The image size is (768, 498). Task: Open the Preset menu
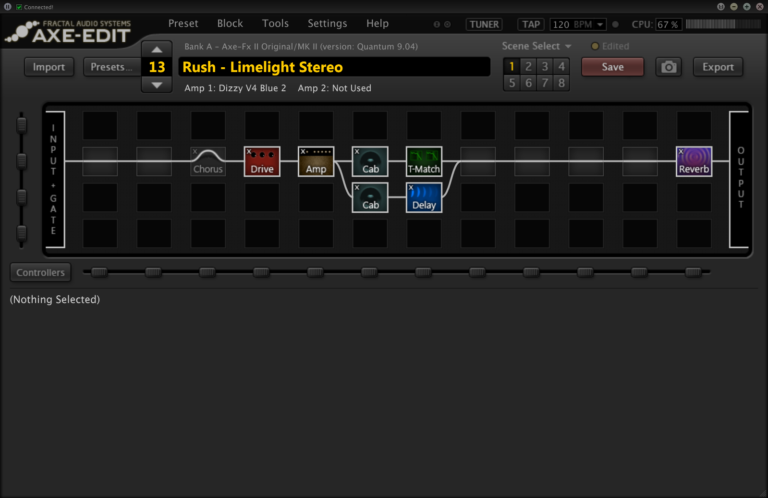(x=183, y=24)
